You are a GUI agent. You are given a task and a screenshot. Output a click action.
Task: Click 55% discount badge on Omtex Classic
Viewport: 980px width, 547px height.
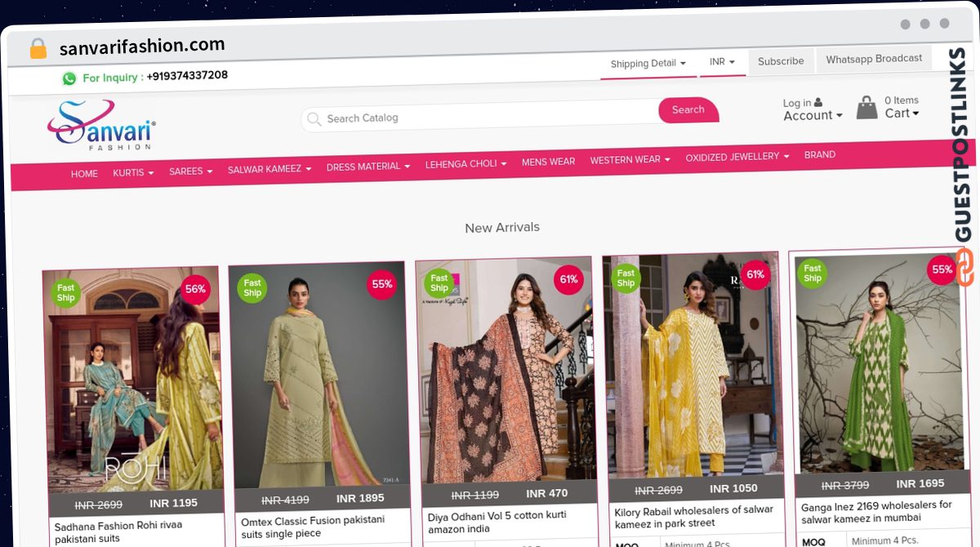381,284
